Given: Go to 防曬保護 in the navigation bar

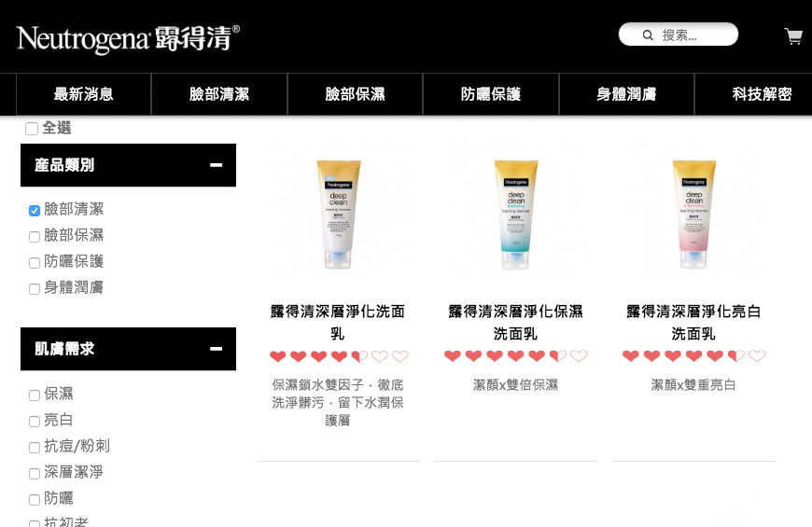Looking at the screenshot, I should pos(490,94).
